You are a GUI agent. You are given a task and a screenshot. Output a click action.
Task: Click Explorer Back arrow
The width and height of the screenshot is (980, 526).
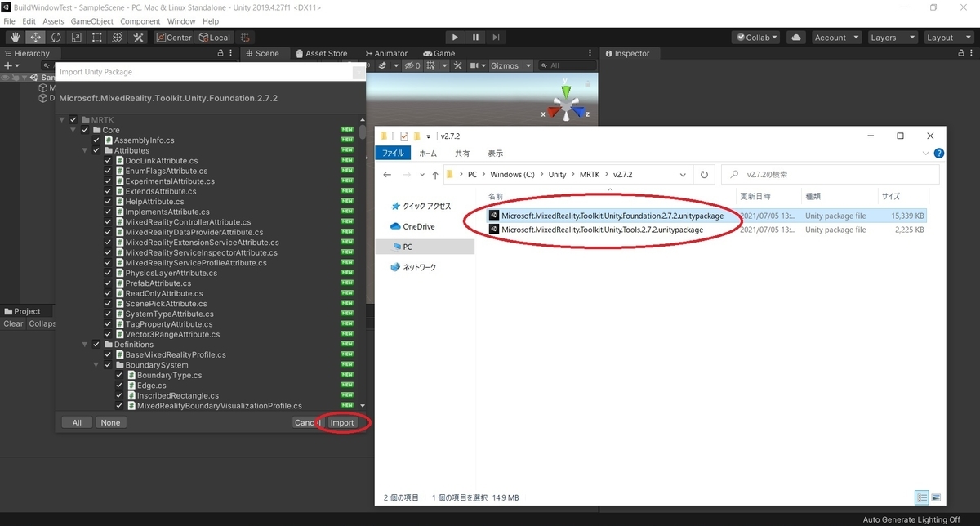pos(387,175)
